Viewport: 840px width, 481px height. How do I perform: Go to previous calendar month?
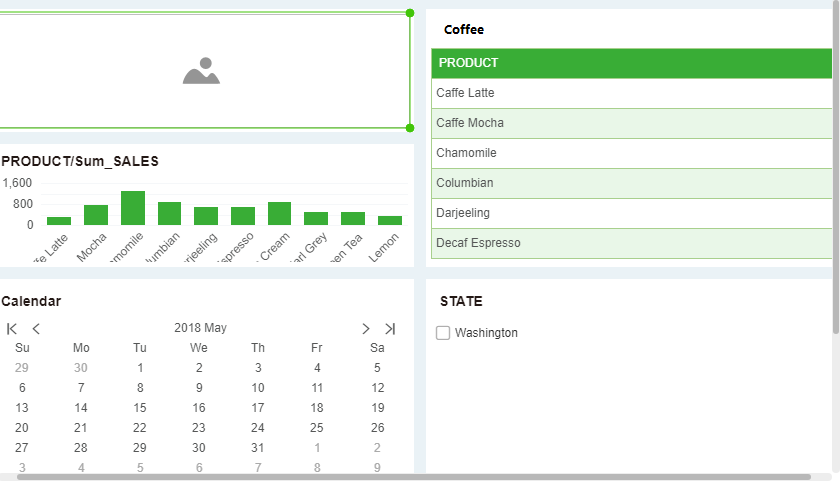coord(36,328)
